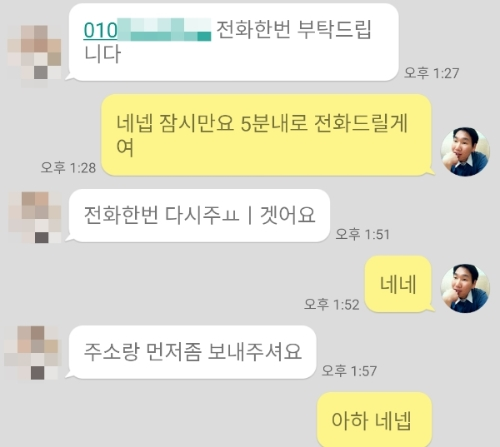The image size is (500, 447).
Task: Tap the 오후 1:51 timestamp
Action: click(362, 234)
